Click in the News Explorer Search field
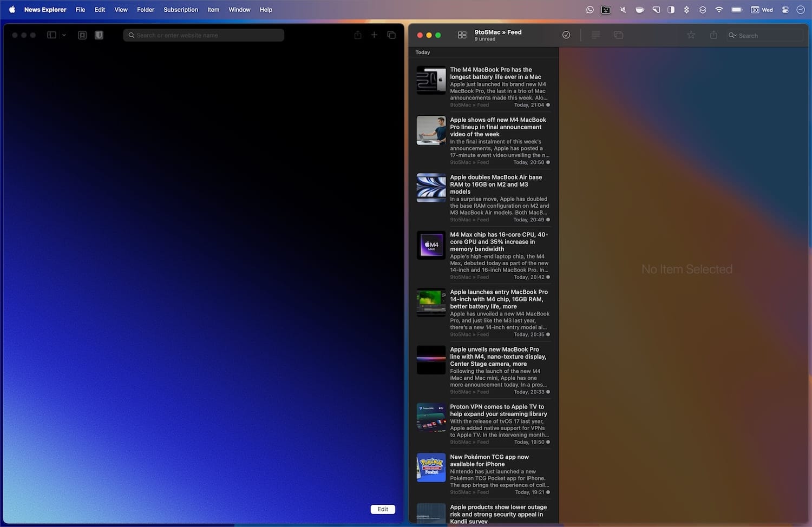This screenshot has height=527, width=812. [x=764, y=35]
